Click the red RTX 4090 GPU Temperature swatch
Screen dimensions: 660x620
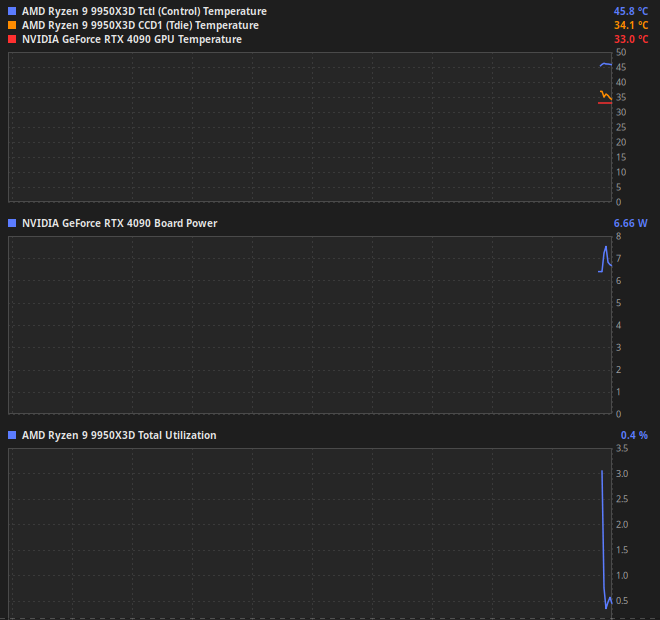coord(12,39)
